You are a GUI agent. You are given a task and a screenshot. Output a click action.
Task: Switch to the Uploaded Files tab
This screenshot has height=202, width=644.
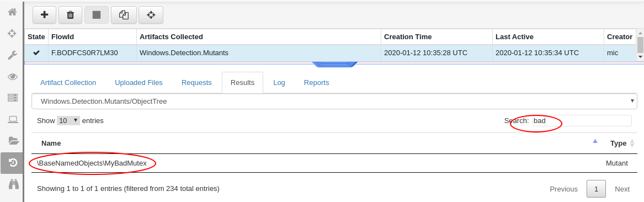pyautogui.click(x=139, y=83)
